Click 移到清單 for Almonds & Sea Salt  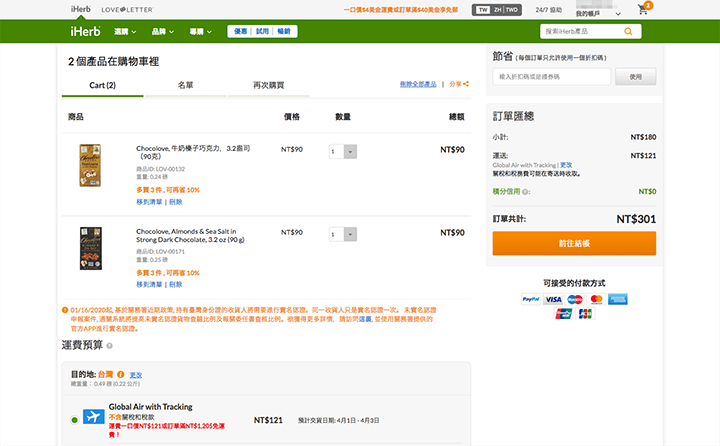click(149, 284)
